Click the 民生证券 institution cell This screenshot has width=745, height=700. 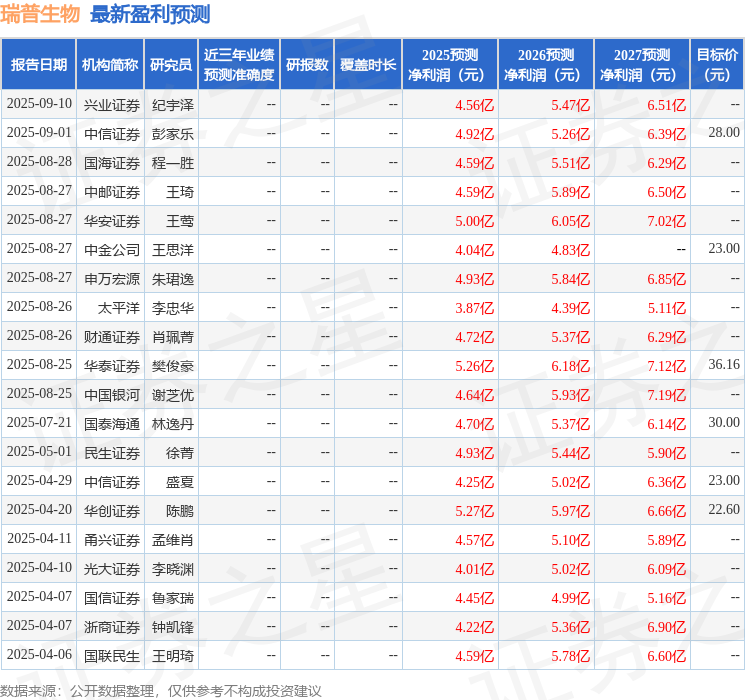(x=112, y=453)
